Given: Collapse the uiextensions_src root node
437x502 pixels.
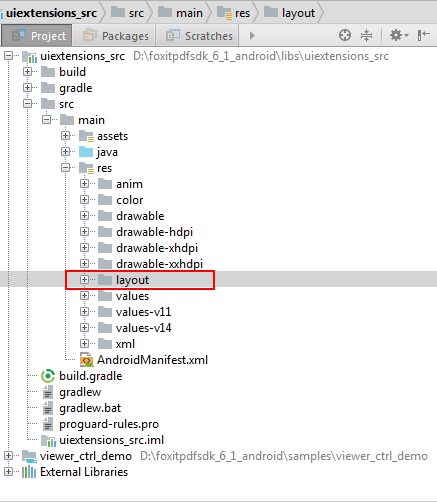Looking at the screenshot, I should tap(9, 56).
